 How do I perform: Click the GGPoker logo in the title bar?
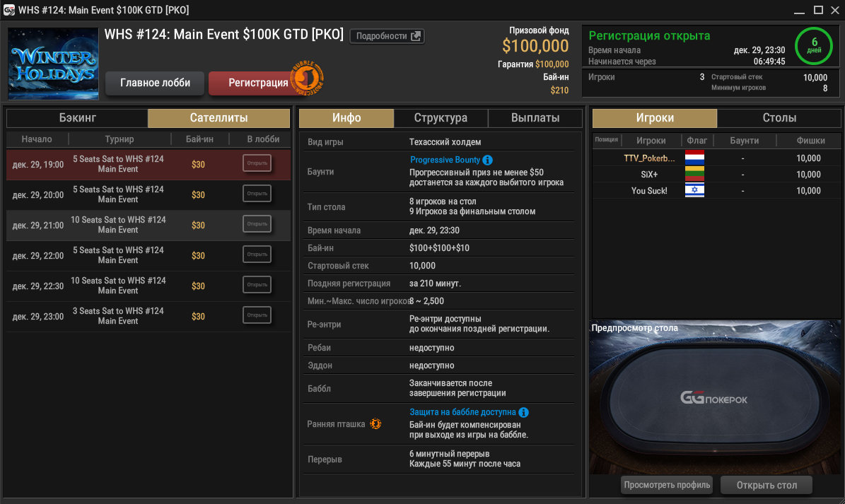(10, 10)
